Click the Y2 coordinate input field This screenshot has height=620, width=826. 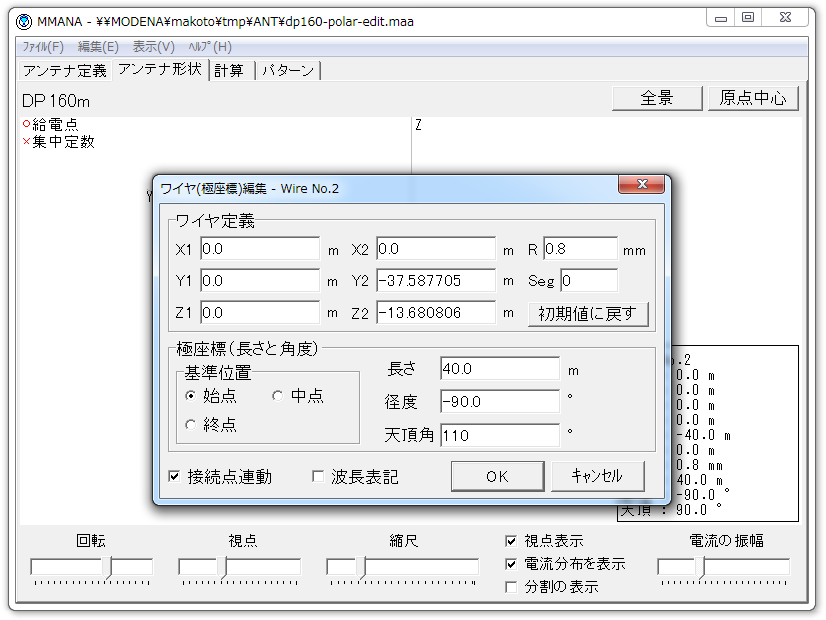point(436,281)
